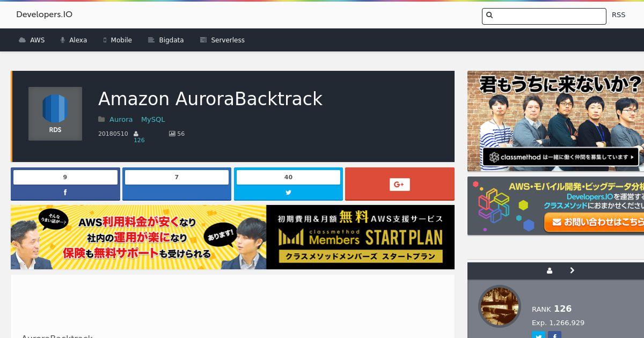Click the RANK 126 text
Image resolution: width=644 pixels, height=338 pixels.
[x=552, y=308]
